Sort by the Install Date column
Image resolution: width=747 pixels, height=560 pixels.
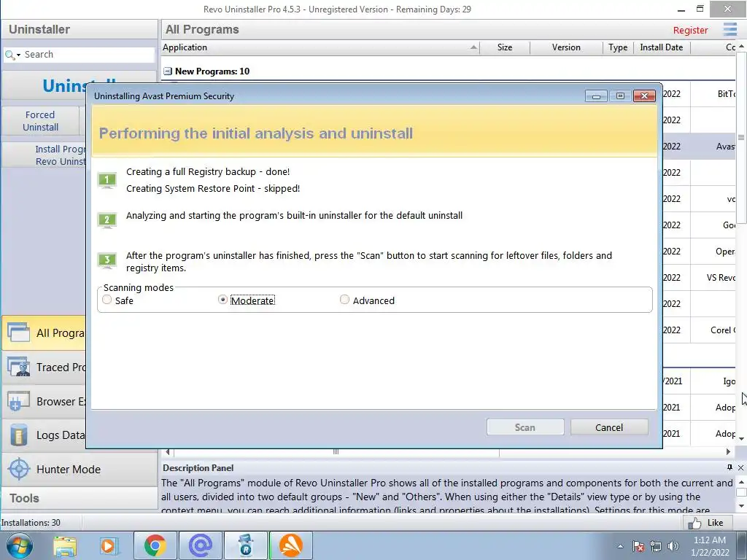point(661,47)
